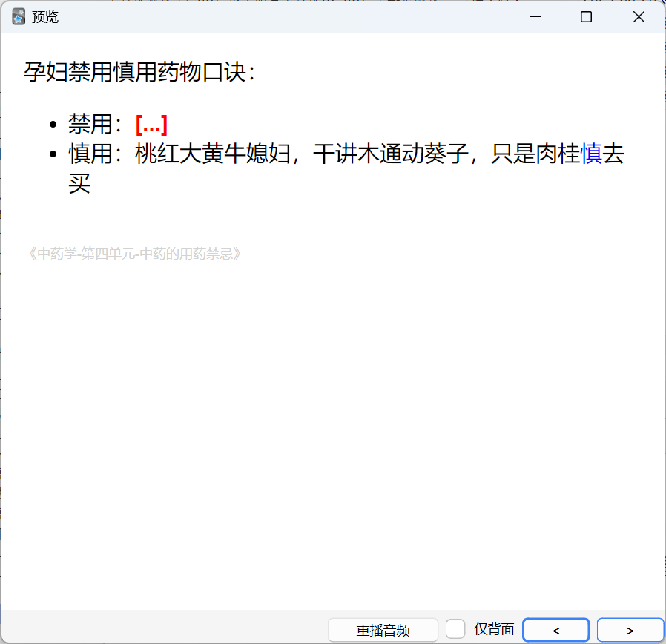Minimize the 预览 preview window

click(x=535, y=17)
